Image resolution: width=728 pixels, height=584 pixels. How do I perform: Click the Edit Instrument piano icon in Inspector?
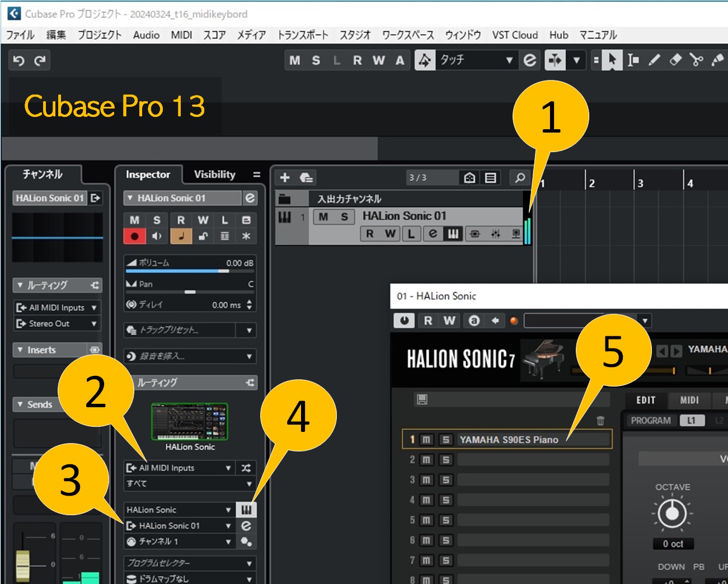tap(246, 510)
